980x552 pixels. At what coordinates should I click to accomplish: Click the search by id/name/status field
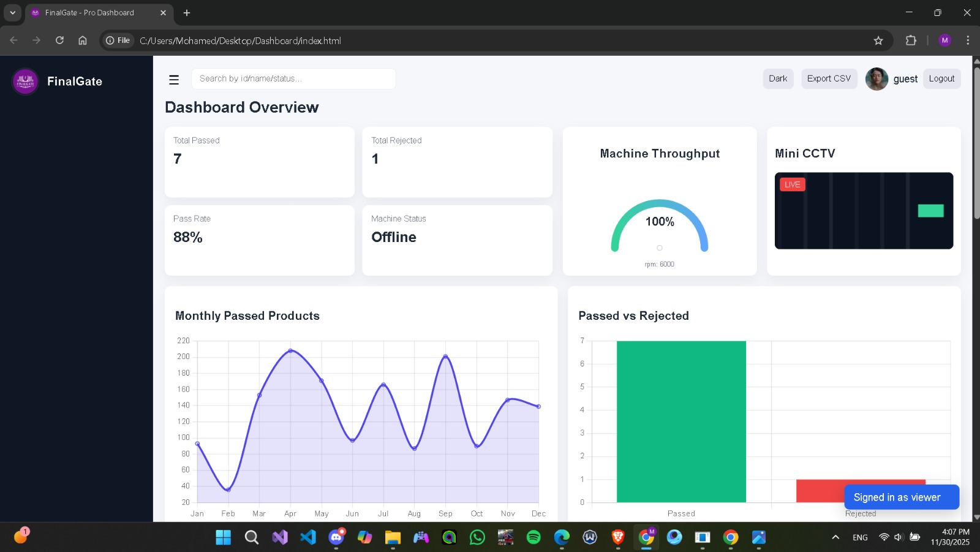[293, 78]
